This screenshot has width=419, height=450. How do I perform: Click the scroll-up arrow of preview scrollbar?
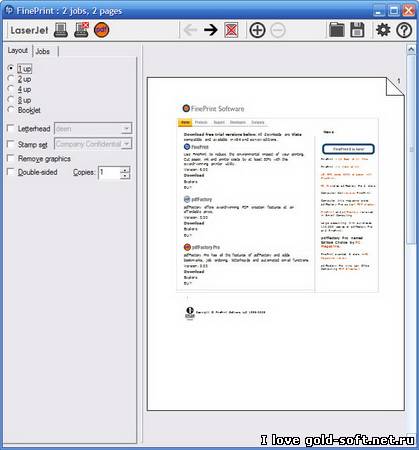[411, 49]
